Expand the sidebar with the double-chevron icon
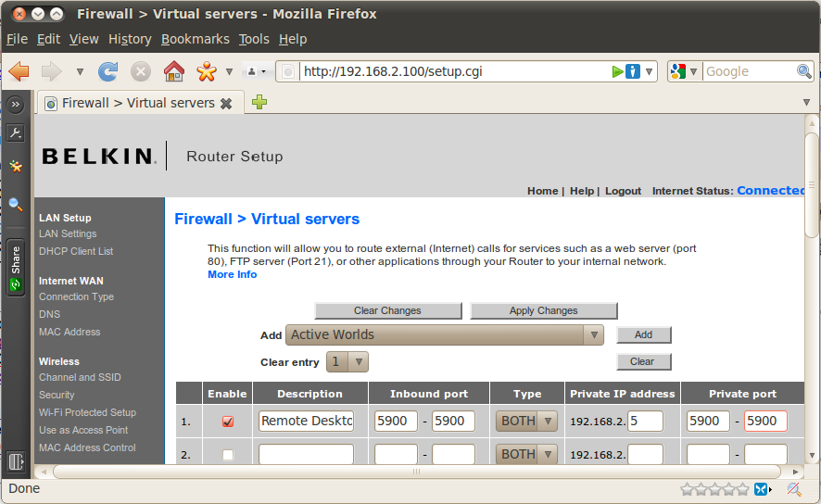This screenshot has height=504, width=821. coord(16,104)
